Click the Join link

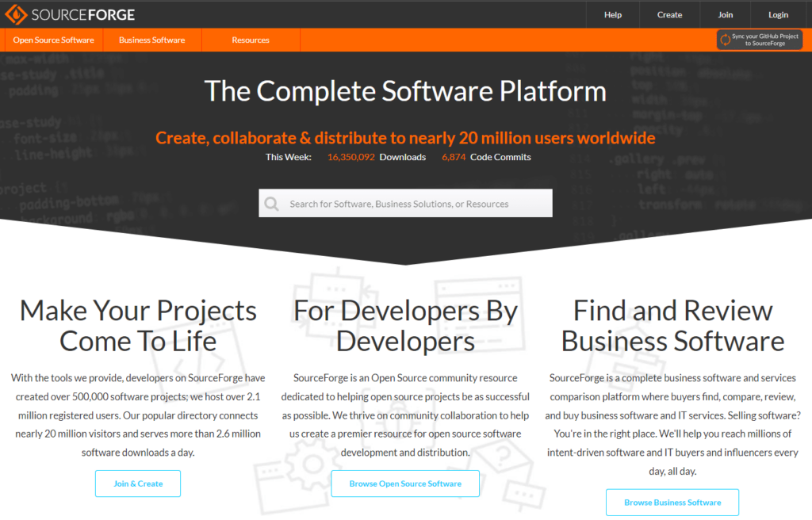[726, 13]
